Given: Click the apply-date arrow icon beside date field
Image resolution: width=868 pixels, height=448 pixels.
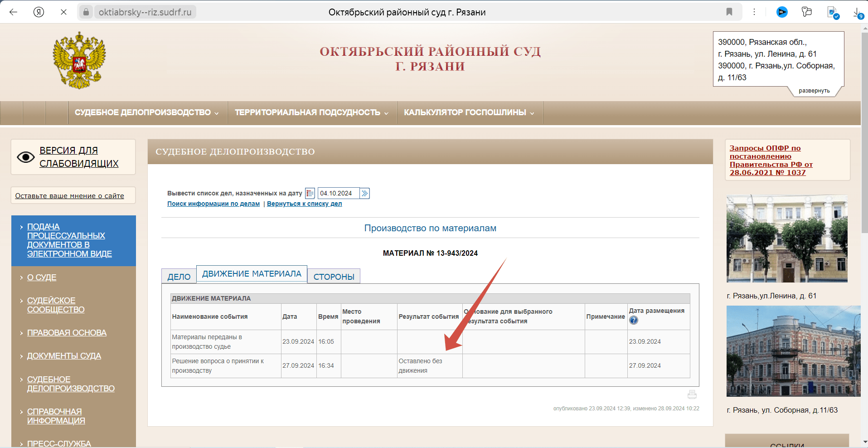Looking at the screenshot, I should (x=365, y=193).
